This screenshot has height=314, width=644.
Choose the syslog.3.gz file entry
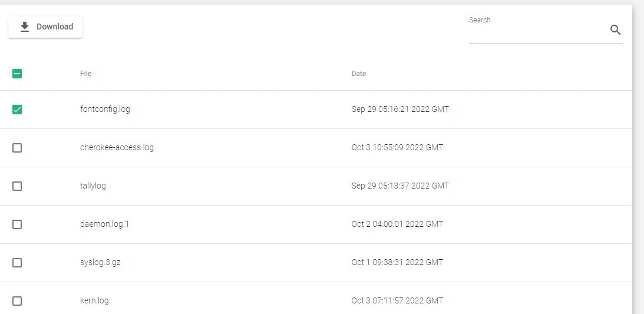[100, 263]
